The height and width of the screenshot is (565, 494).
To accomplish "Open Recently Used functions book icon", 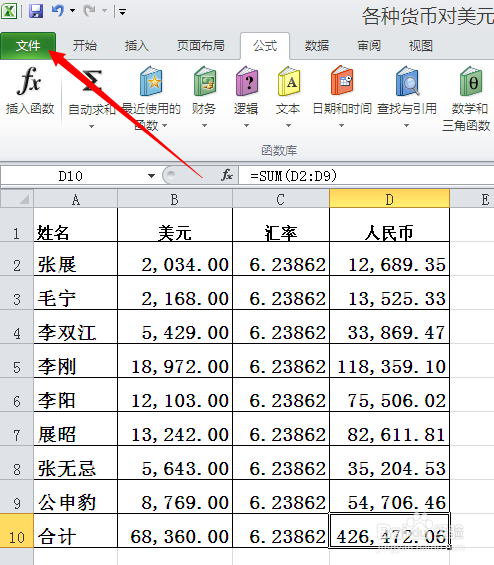I will [151, 81].
